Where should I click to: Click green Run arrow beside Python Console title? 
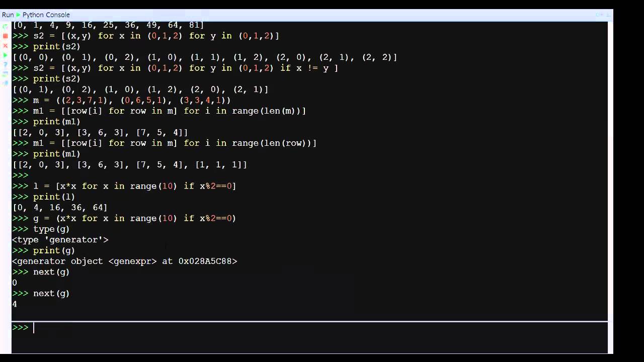tap(18, 15)
